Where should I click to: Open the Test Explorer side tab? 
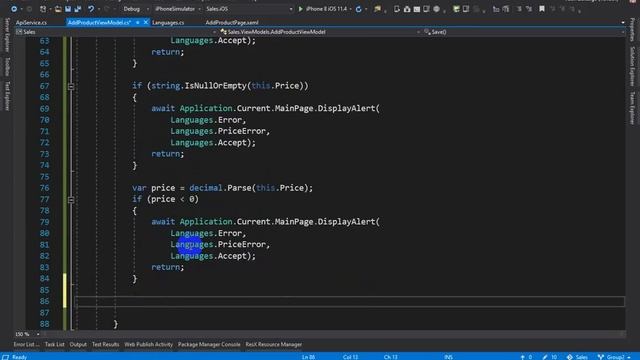click(7, 96)
